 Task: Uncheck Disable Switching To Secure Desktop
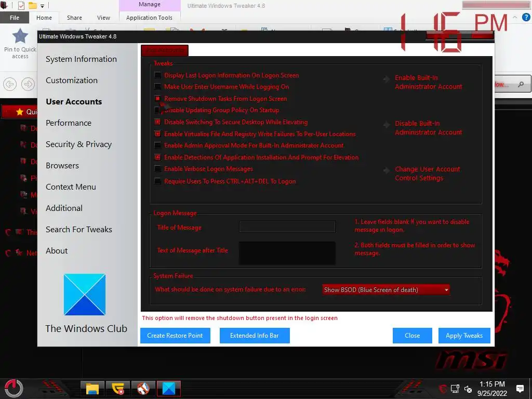pos(157,122)
